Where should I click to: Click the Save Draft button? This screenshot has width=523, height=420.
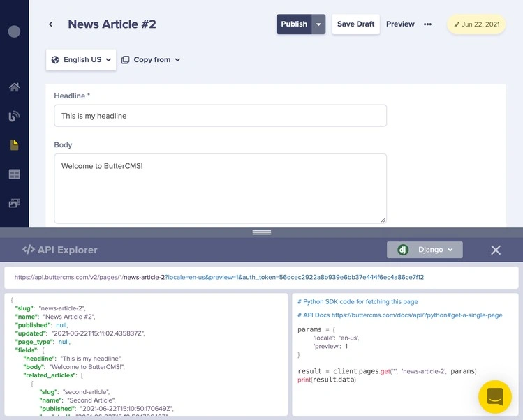[x=356, y=24]
